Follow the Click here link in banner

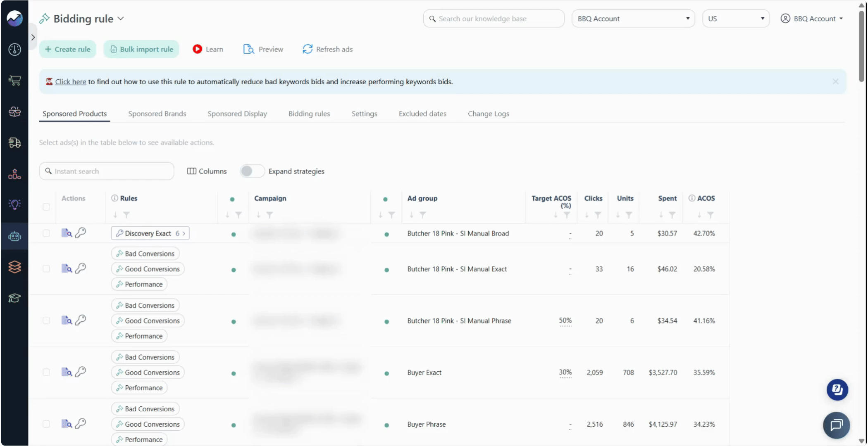click(x=71, y=82)
